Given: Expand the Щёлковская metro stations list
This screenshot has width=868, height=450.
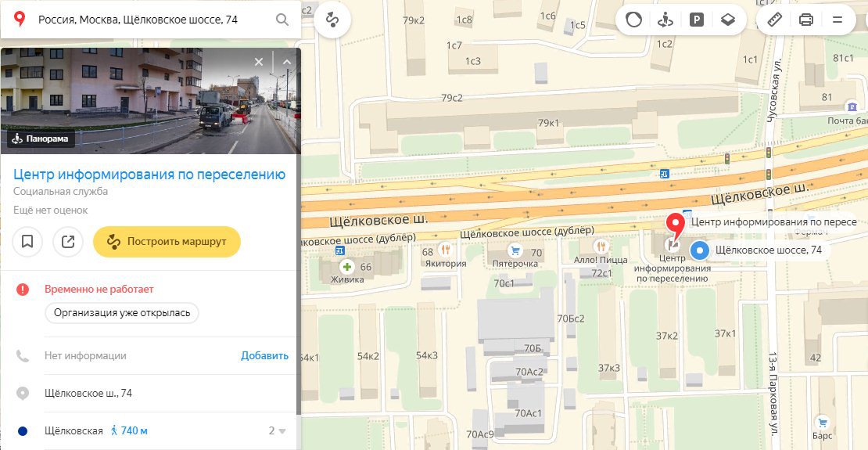Looking at the screenshot, I should [x=278, y=430].
